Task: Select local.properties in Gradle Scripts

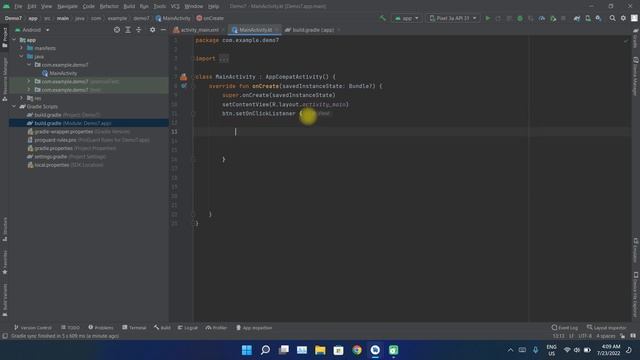Action: (x=65, y=165)
